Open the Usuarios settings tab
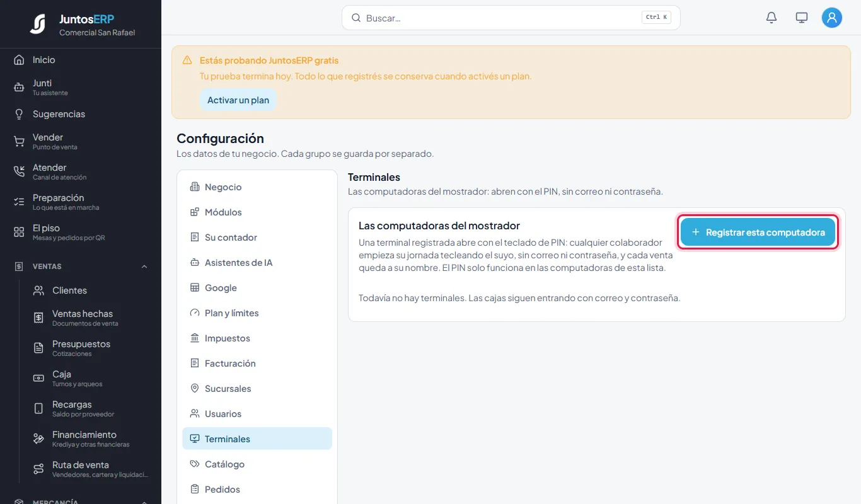The image size is (861, 504). point(257,414)
